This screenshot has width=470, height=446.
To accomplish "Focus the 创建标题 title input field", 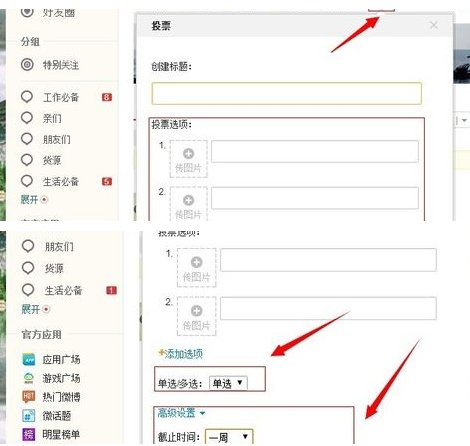I will pyautogui.click(x=287, y=93).
